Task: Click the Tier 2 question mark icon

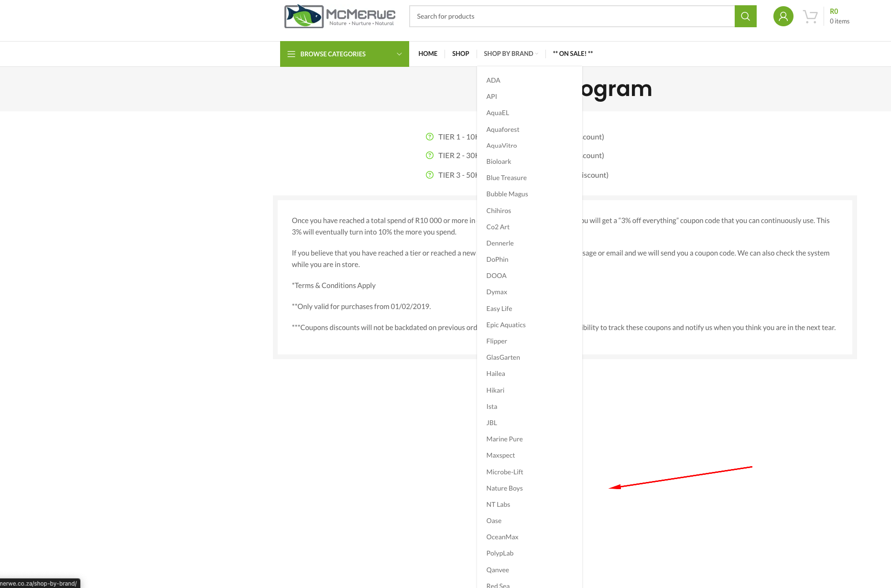Action: pyautogui.click(x=430, y=155)
